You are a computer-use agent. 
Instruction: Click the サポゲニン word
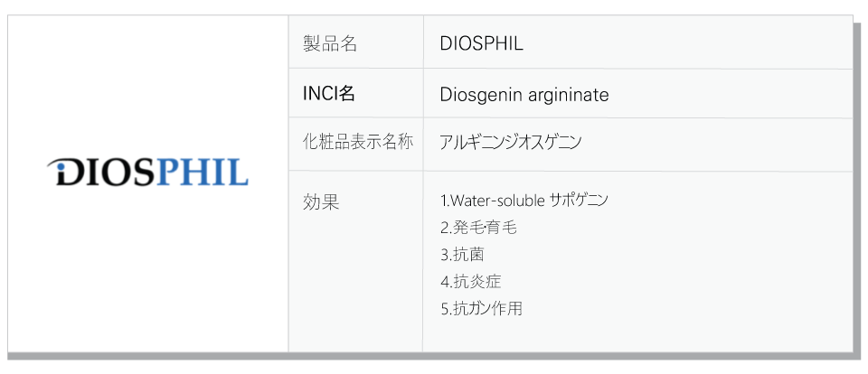[x=579, y=201]
